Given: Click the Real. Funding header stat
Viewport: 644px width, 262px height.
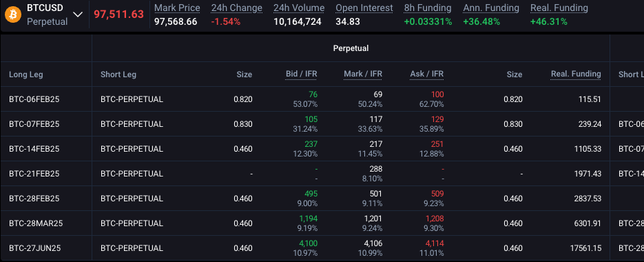Looking at the screenshot, I should point(559,8).
